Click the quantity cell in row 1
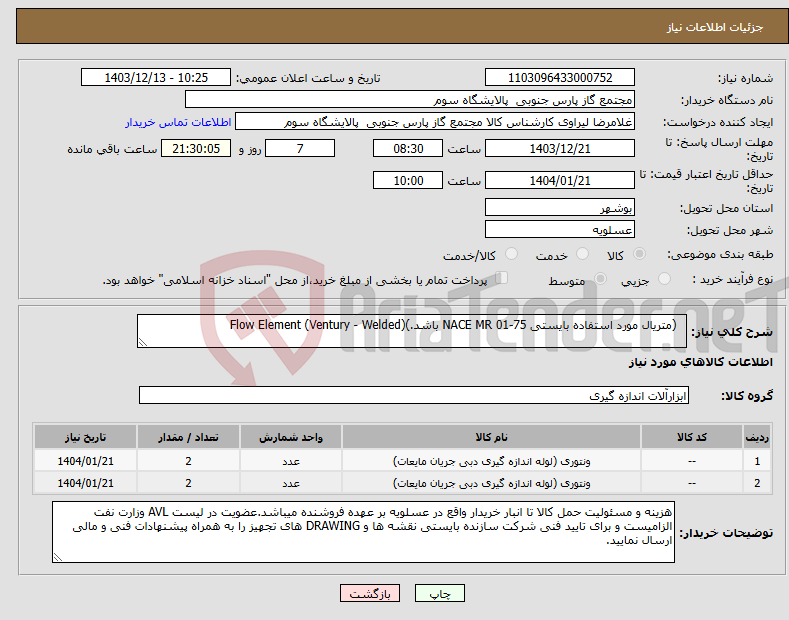The width and height of the screenshot is (789, 620). [x=188, y=461]
